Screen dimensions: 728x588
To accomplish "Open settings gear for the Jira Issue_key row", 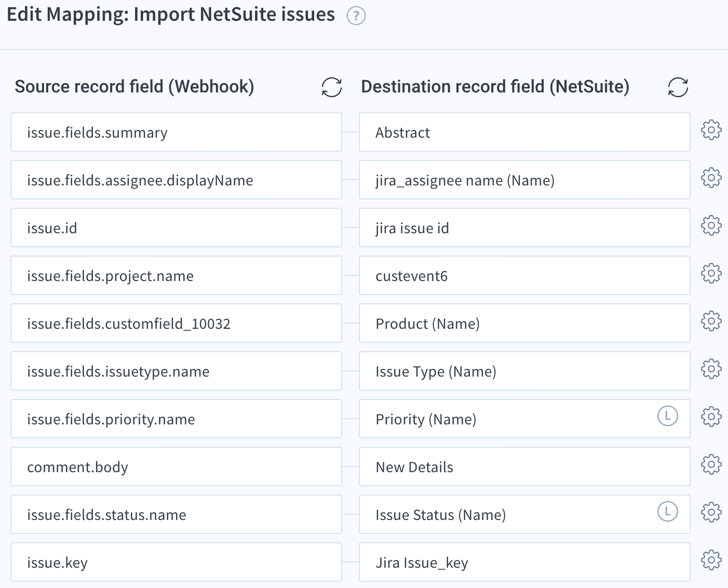I will tap(711, 560).
